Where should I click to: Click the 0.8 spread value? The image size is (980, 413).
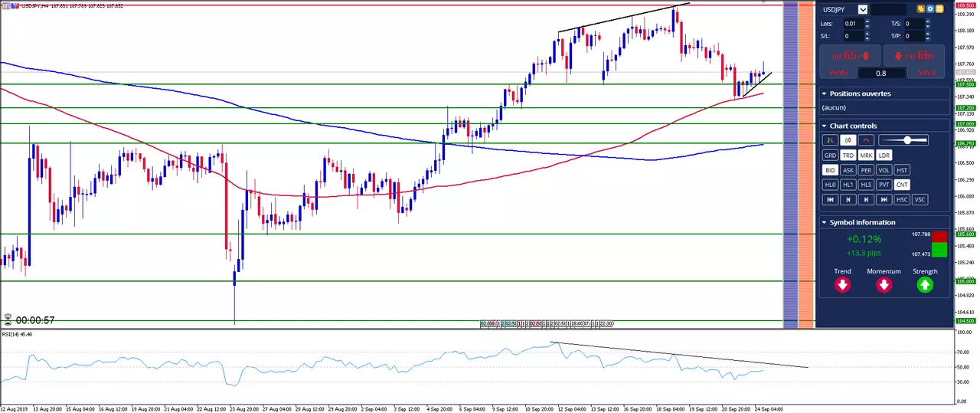click(881, 74)
